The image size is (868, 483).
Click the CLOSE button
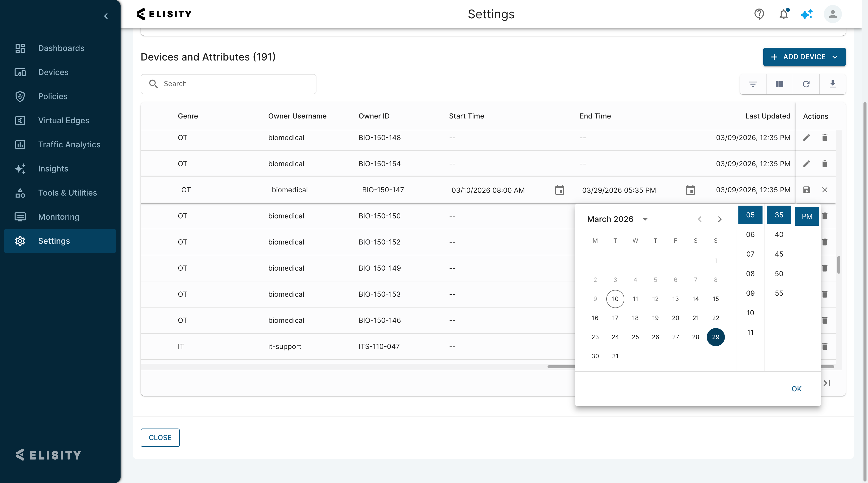coord(160,438)
